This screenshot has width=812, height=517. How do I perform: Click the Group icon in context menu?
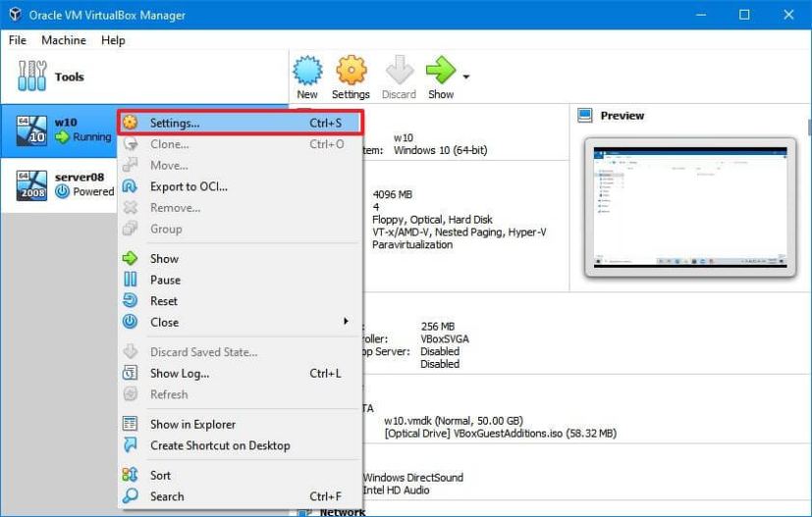pyautogui.click(x=130, y=229)
